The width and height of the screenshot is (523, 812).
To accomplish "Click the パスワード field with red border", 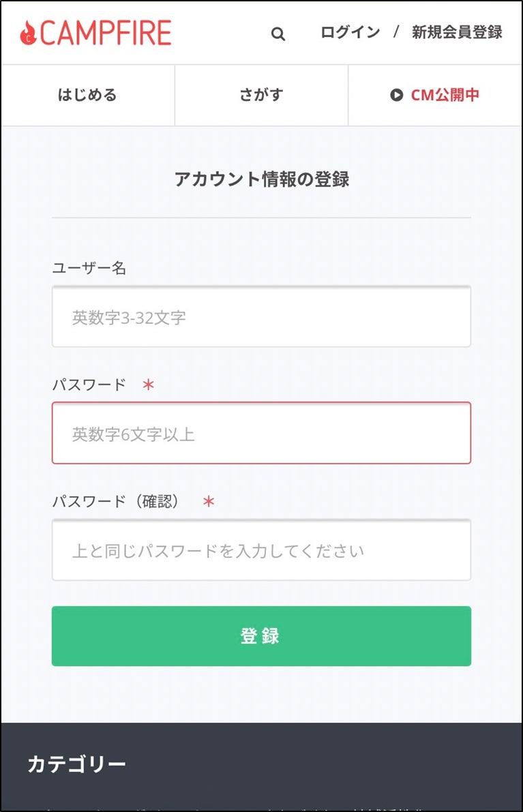I will tap(261, 433).
